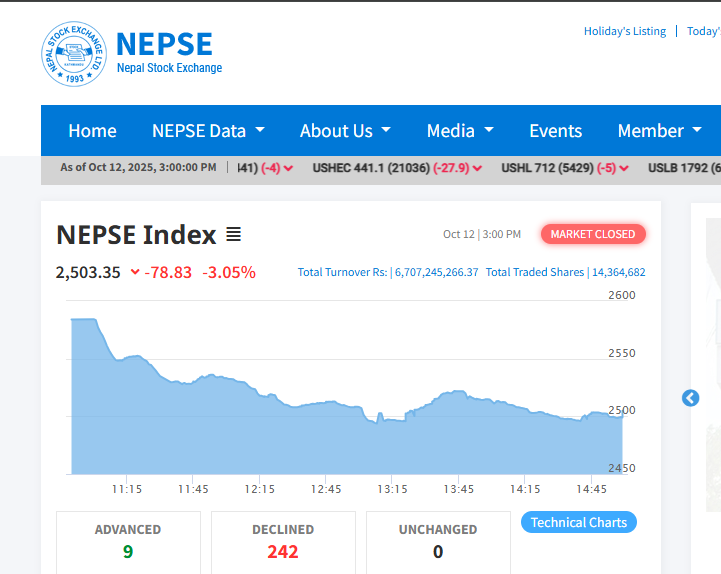Screen dimensions: 721x574
Task: Click the ADVANCED count box showing 9
Action: [128, 541]
